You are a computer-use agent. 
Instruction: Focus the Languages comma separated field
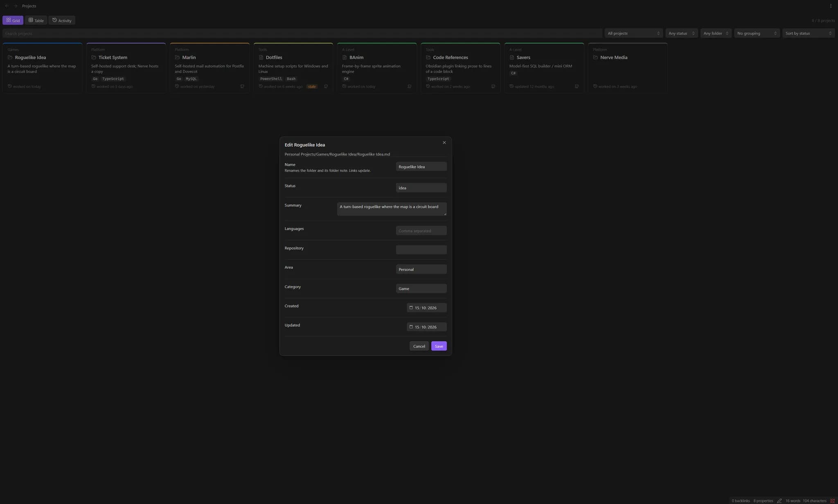421,231
